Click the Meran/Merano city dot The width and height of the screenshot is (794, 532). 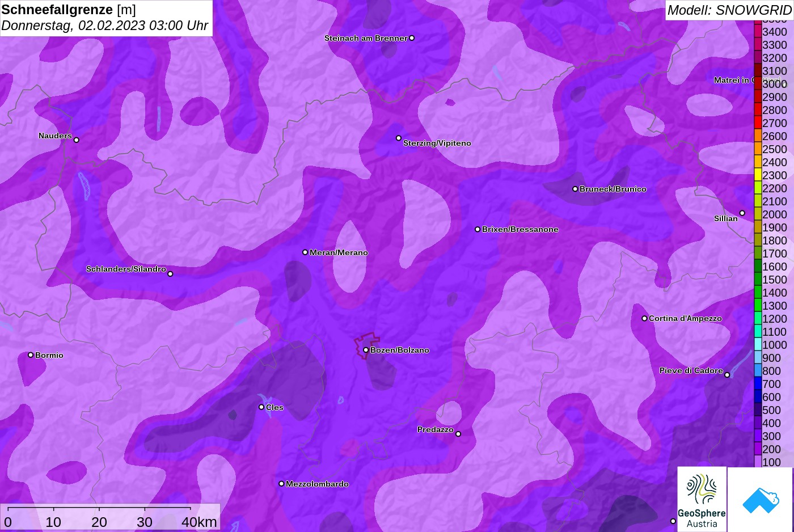pos(305,252)
